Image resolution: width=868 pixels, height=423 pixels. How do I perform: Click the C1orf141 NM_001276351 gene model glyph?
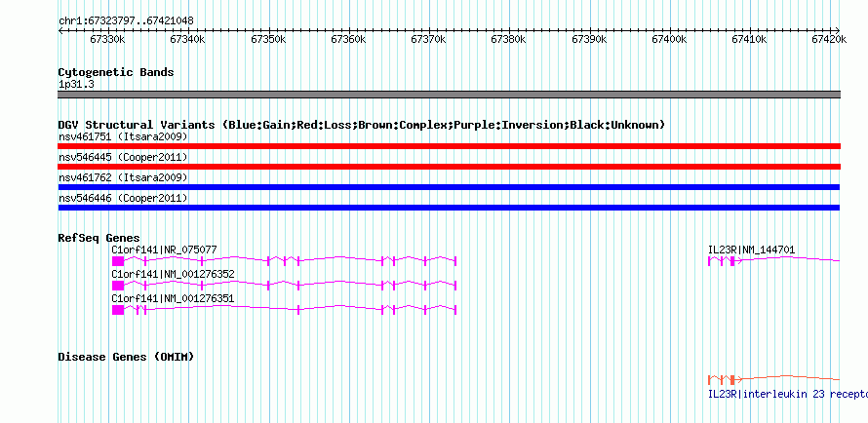[x=284, y=310]
